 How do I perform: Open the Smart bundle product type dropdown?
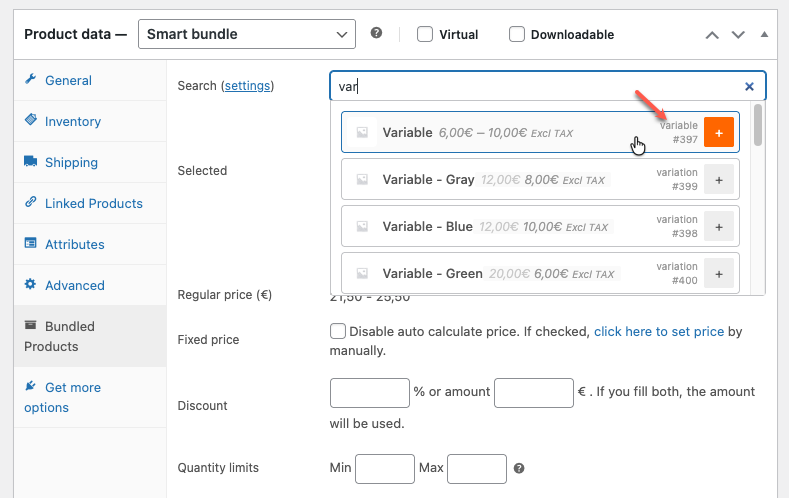(x=246, y=34)
